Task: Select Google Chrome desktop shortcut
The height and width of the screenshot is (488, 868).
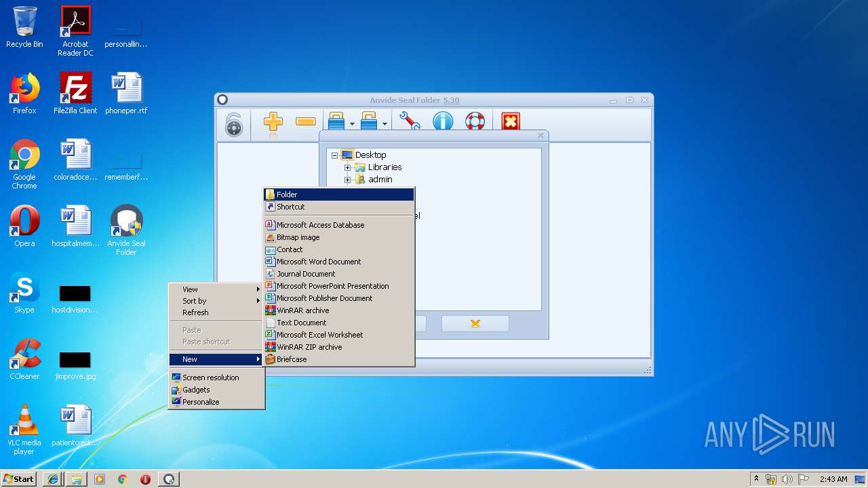Action: click(24, 164)
